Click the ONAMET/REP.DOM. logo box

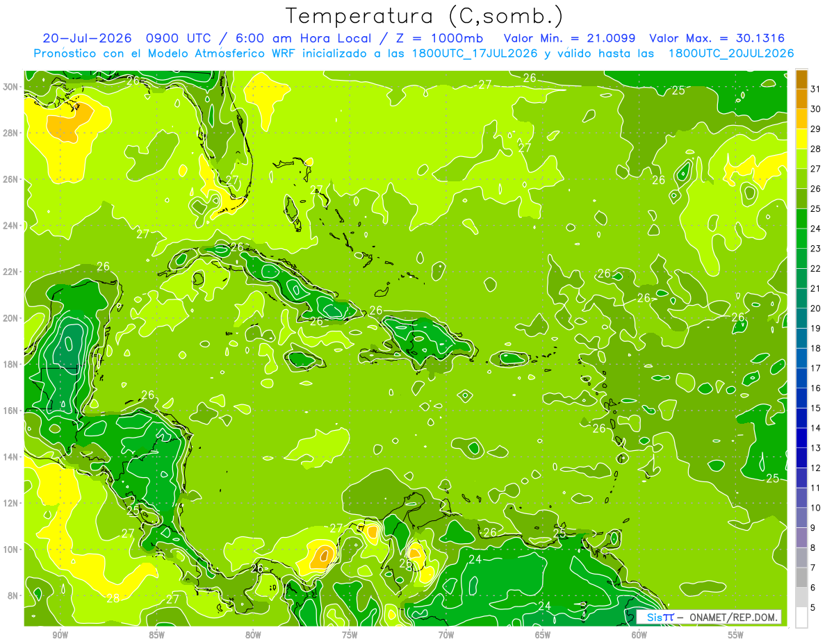[708, 617]
